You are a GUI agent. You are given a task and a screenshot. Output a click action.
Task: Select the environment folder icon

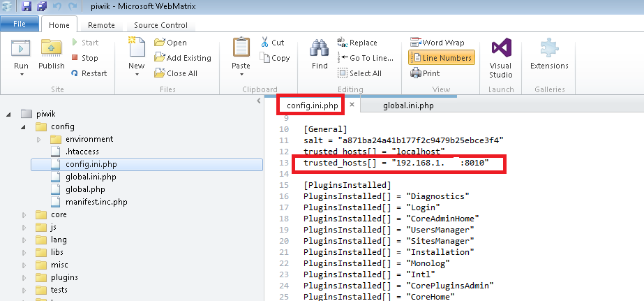coord(55,140)
